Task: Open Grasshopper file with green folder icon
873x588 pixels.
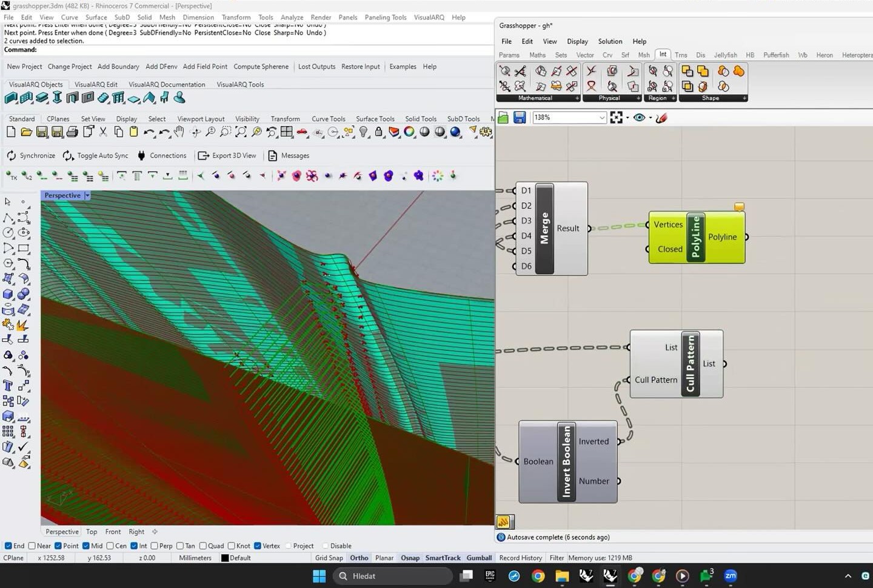Action: click(503, 118)
